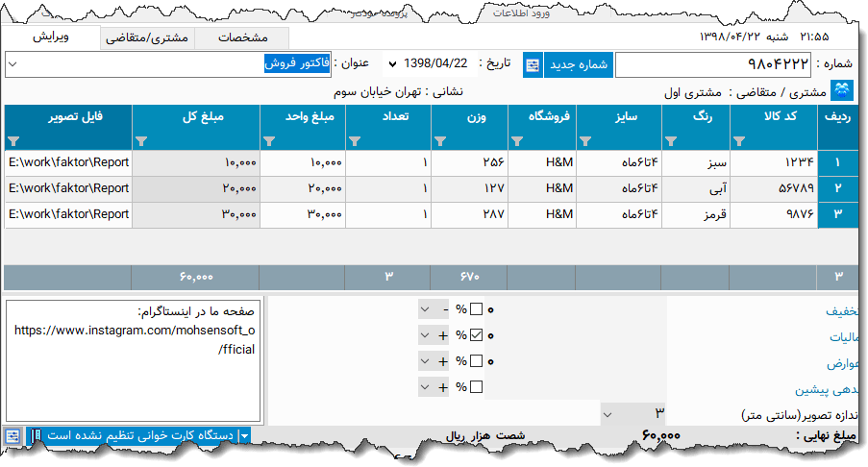Click the weight cell ۲۵۶
This screenshot has height=467, width=868.
(x=469, y=162)
